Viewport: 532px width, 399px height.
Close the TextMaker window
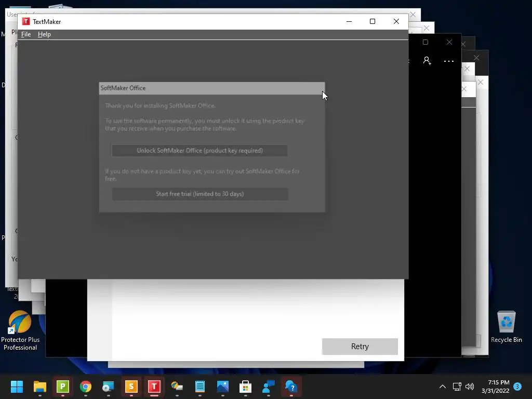click(x=396, y=21)
